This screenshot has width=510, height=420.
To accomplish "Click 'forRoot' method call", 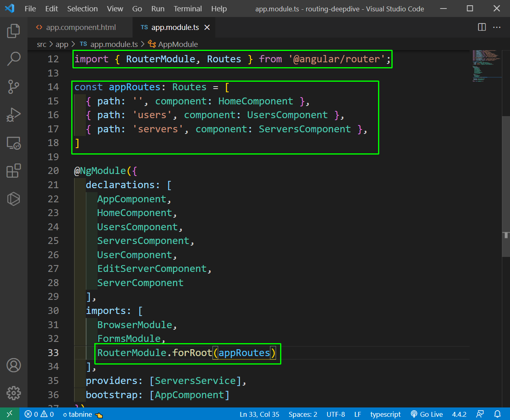I will [x=192, y=353].
